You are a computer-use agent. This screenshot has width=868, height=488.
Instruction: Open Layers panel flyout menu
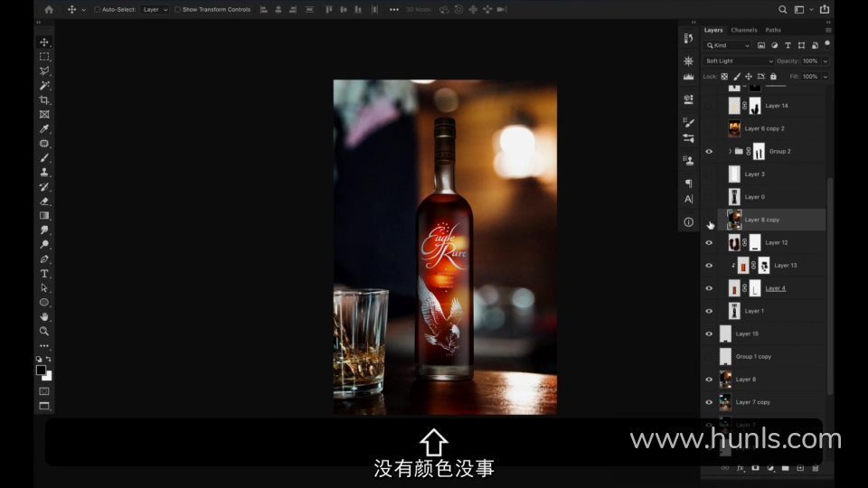[828, 30]
